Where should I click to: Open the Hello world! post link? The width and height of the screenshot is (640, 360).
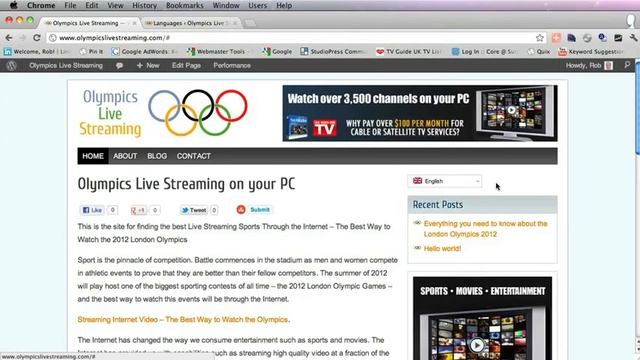coord(442,248)
